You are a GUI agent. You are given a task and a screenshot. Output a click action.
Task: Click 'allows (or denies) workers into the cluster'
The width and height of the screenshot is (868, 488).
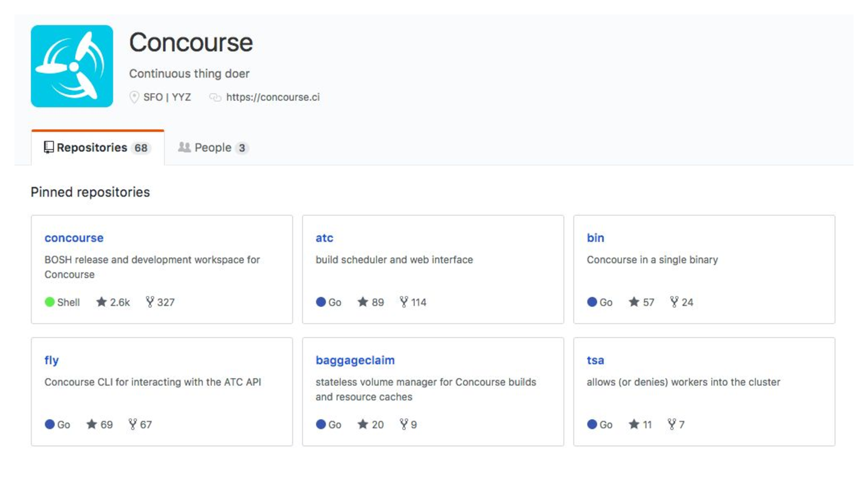683,382
